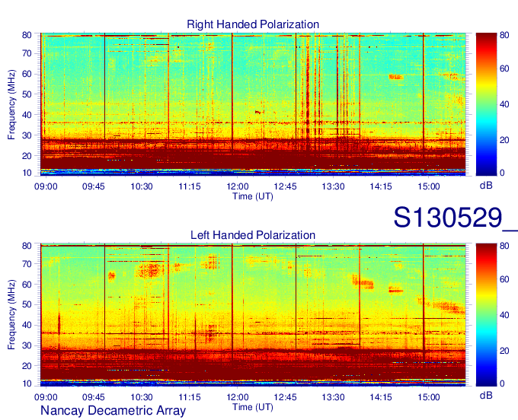Click the "Right Handed Polarization" plot title
Screen dimensions: 518x420
tap(253, 24)
